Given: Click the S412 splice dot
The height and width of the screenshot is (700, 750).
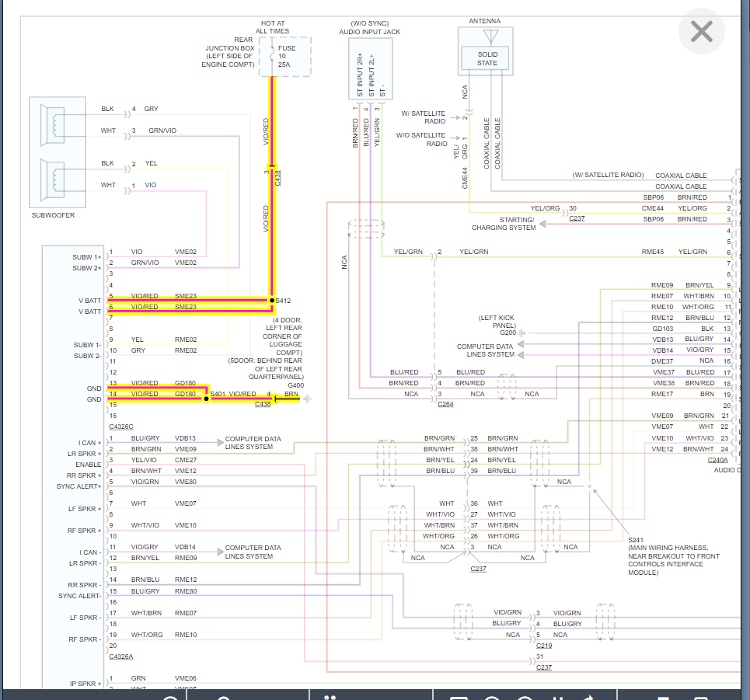Looking at the screenshot, I should (271, 300).
